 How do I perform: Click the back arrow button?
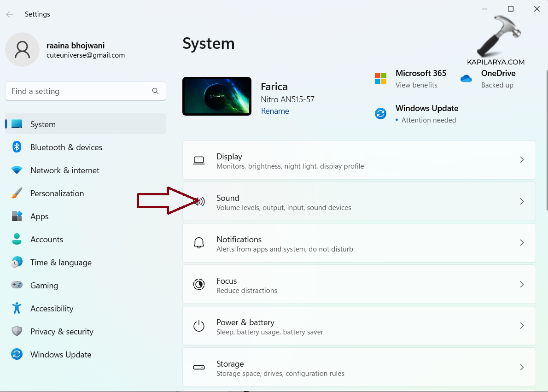[10, 14]
